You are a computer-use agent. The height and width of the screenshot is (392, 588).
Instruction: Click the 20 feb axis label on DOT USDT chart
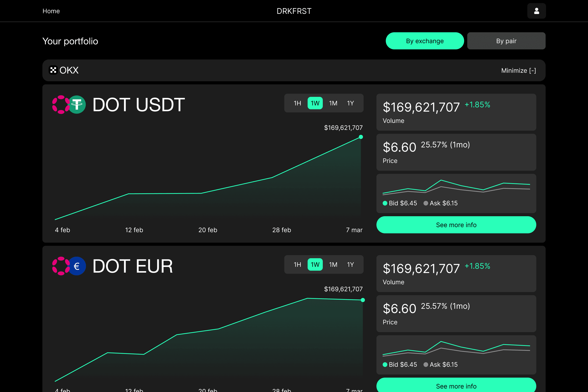tap(208, 230)
